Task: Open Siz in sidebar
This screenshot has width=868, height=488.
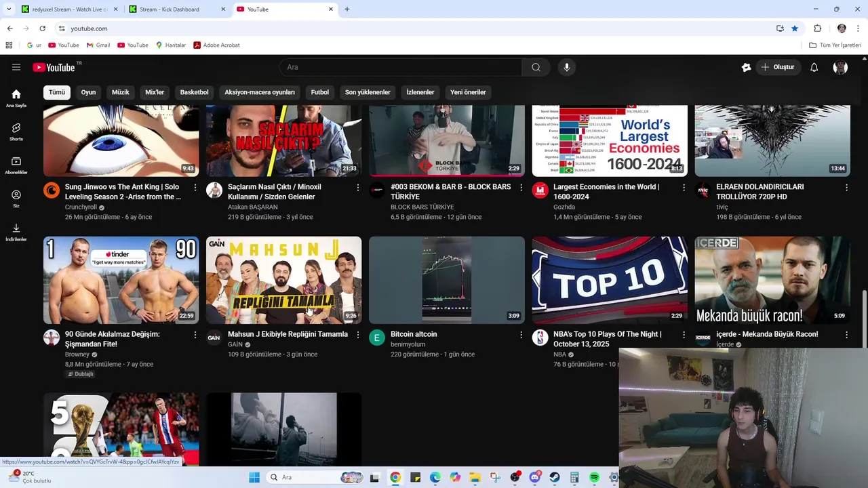Action: 16,199
